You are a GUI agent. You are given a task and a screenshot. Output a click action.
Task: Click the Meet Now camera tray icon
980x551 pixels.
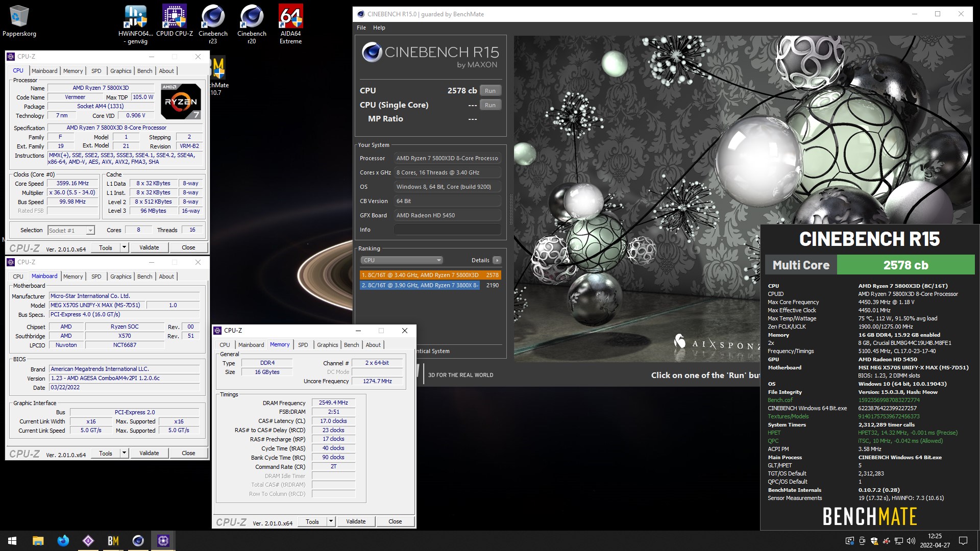point(862,541)
